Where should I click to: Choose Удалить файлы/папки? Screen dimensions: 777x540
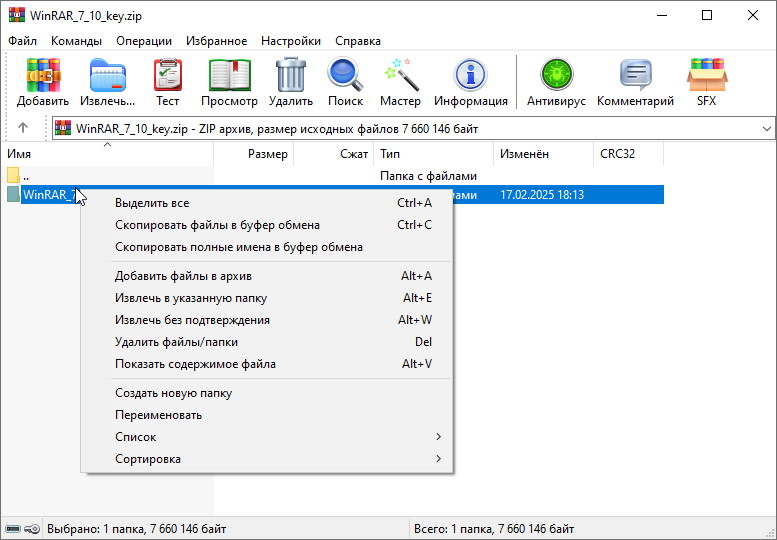pos(268,342)
